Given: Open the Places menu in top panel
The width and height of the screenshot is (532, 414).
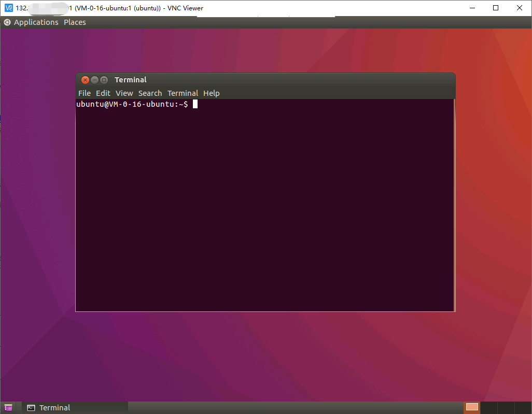Looking at the screenshot, I should (x=75, y=22).
